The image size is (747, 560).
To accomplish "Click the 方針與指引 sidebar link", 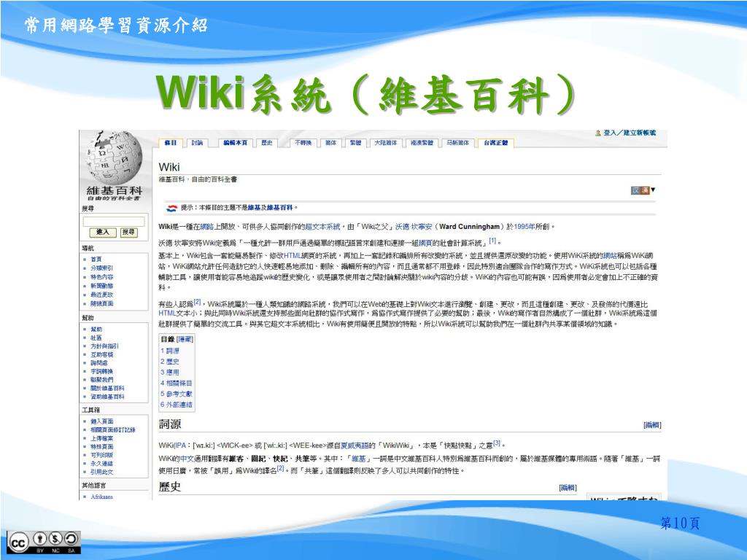I will point(105,346).
